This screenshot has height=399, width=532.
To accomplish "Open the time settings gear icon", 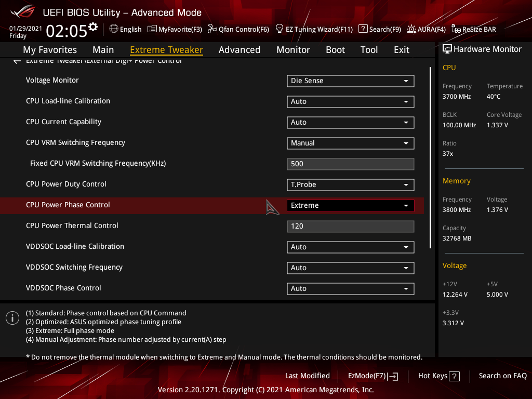I will [93, 27].
